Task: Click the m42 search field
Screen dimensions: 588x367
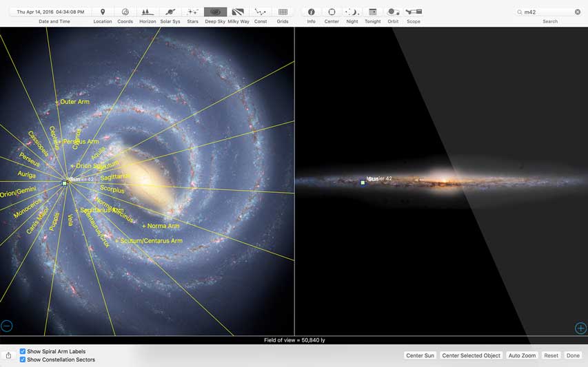Action: [549, 12]
